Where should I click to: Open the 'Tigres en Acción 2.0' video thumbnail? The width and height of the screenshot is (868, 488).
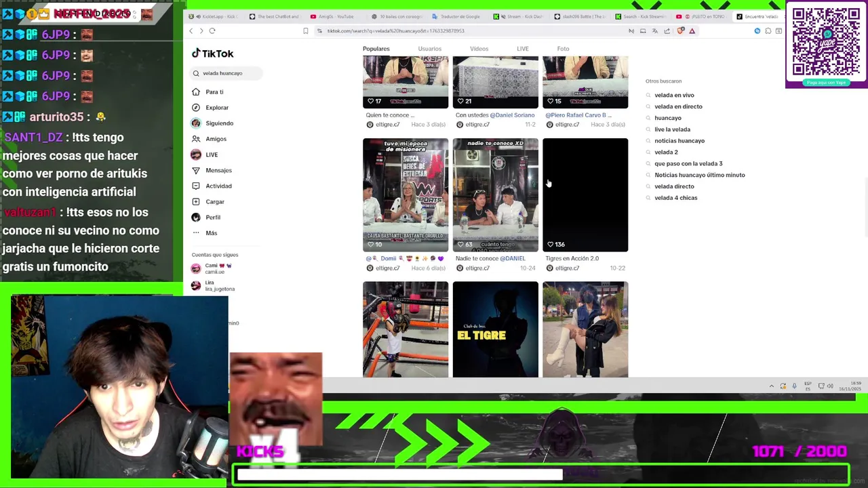point(585,195)
